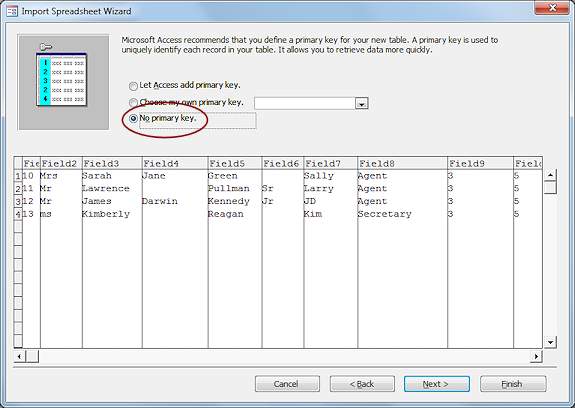Viewport: 575px width, 408px height.
Task: Select the Field8 column header
Action: (x=402, y=163)
